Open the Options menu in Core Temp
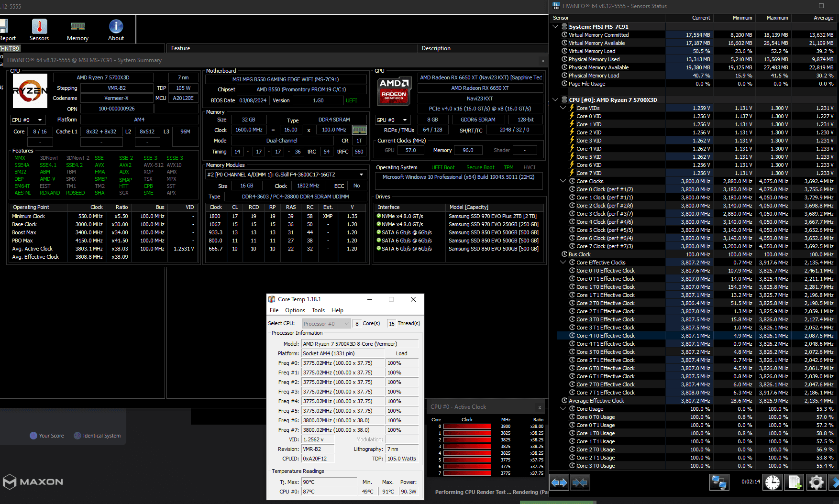 pos(295,310)
